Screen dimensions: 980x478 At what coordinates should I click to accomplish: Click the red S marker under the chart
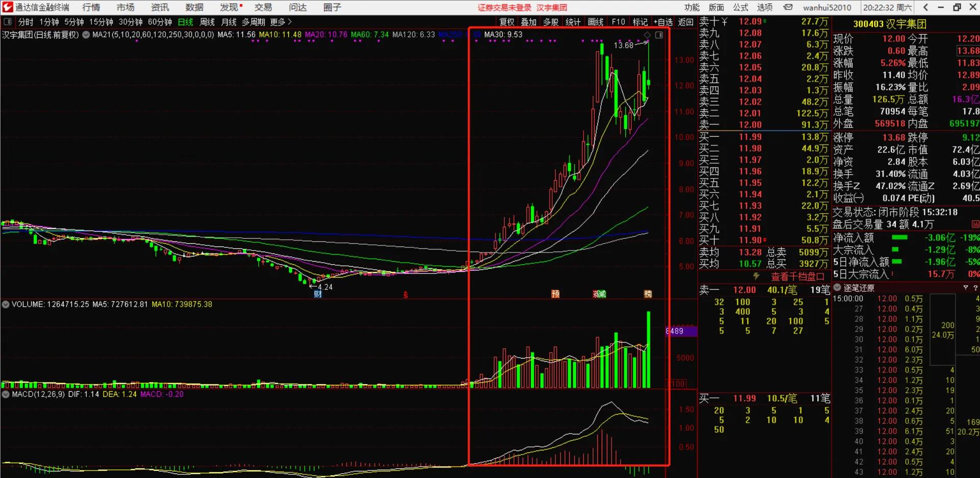[405, 295]
